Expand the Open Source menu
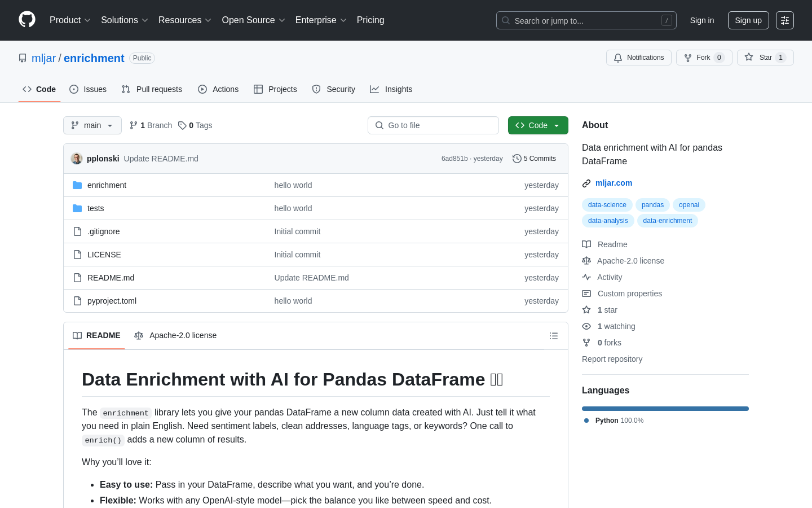This screenshot has height=508, width=812. pos(254,20)
